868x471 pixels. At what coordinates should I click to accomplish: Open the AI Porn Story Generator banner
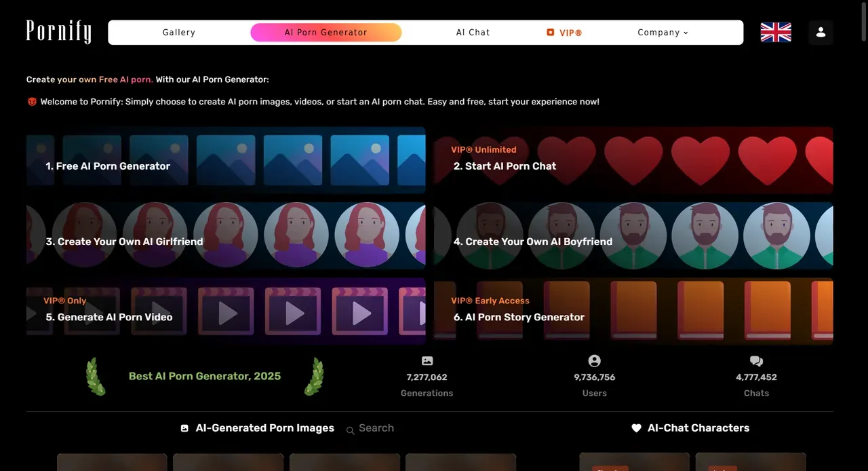click(633, 310)
